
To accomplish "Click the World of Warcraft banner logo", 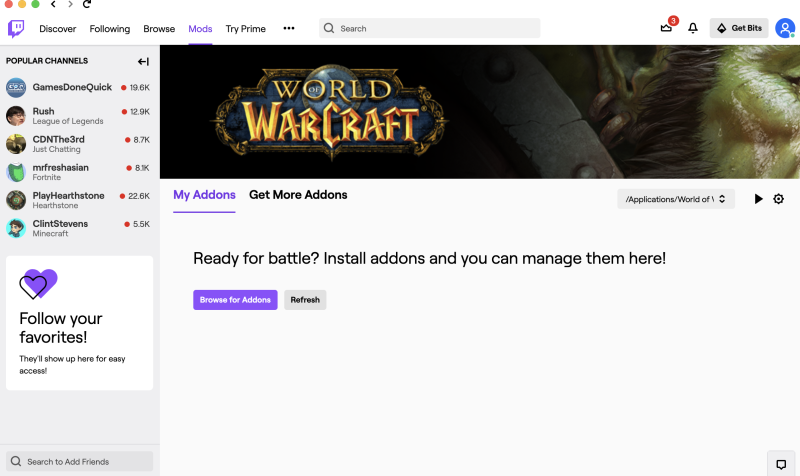I will pos(329,112).
